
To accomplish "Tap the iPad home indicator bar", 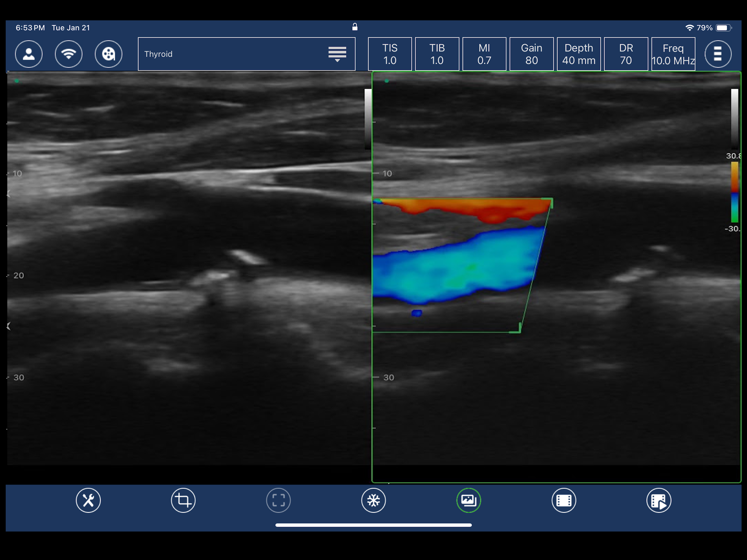I will (373, 525).
